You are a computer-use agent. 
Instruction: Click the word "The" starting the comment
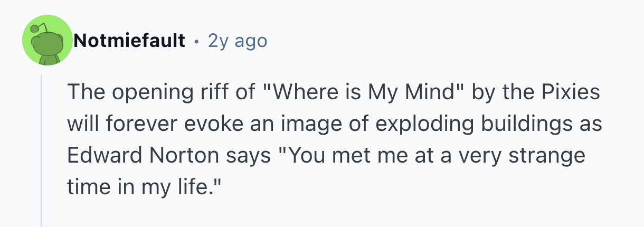click(x=83, y=93)
